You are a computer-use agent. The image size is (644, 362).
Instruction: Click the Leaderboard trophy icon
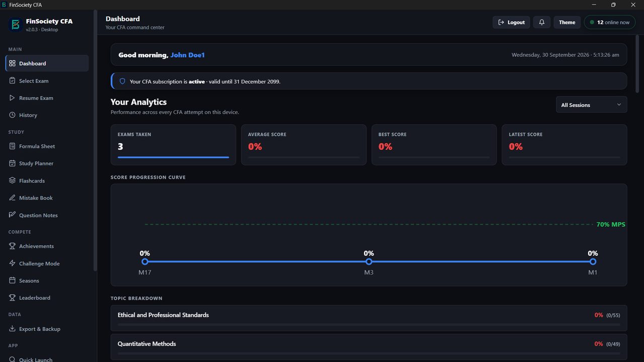coord(13,298)
